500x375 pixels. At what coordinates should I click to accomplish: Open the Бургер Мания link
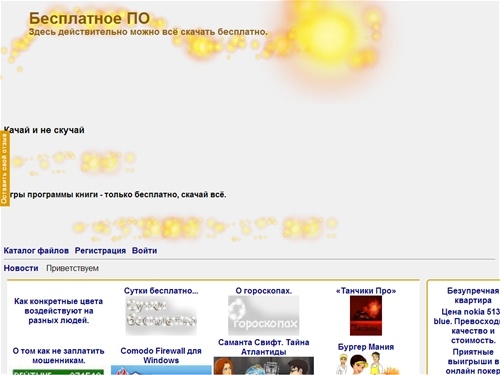tap(366, 347)
